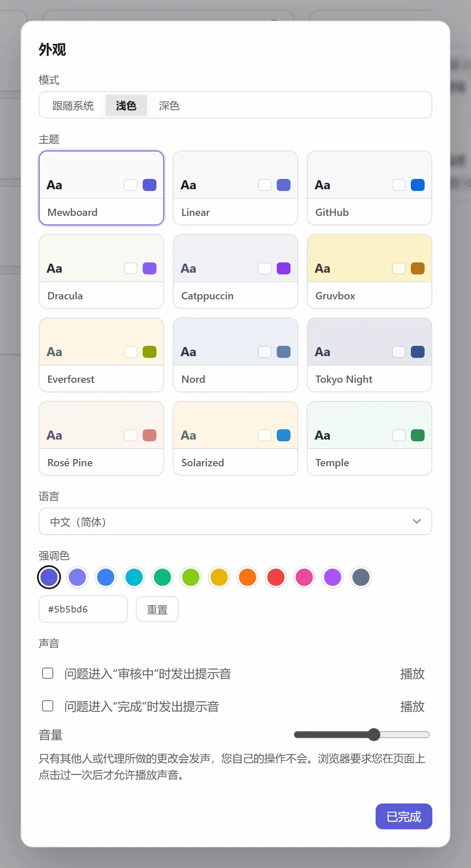Pick the slate gray accent swatch
471x868 pixels.
click(361, 577)
